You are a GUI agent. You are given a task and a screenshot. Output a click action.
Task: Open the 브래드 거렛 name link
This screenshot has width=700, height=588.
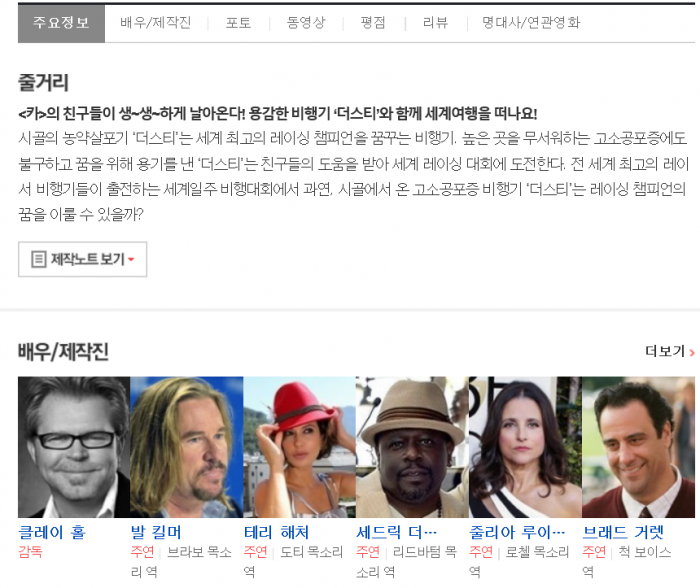622,532
